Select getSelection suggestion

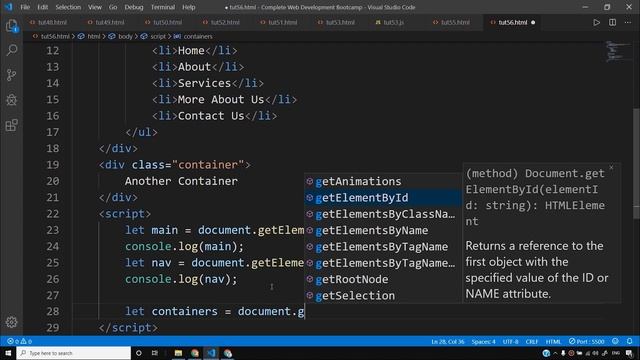pyautogui.click(x=384, y=296)
